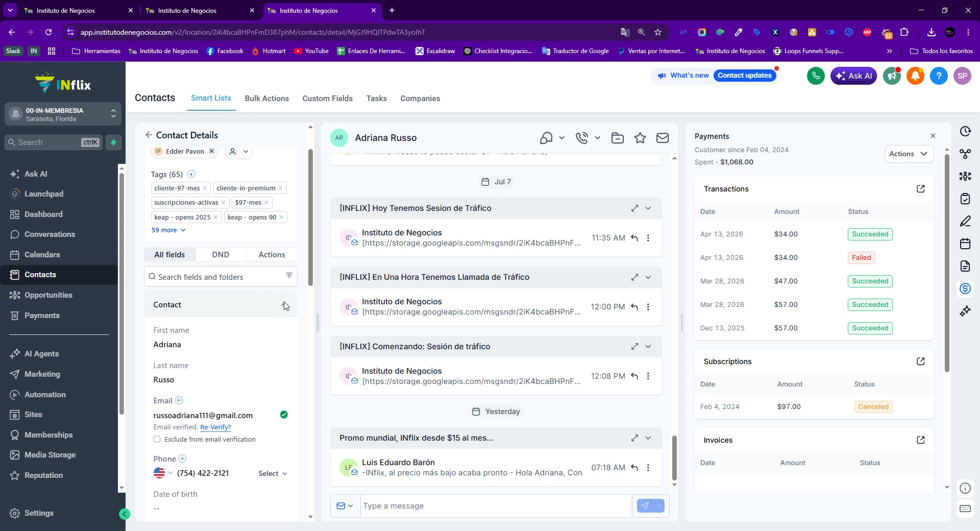Open the 00-IN-MEMBRESIA location switcher

pyautogui.click(x=63, y=114)
